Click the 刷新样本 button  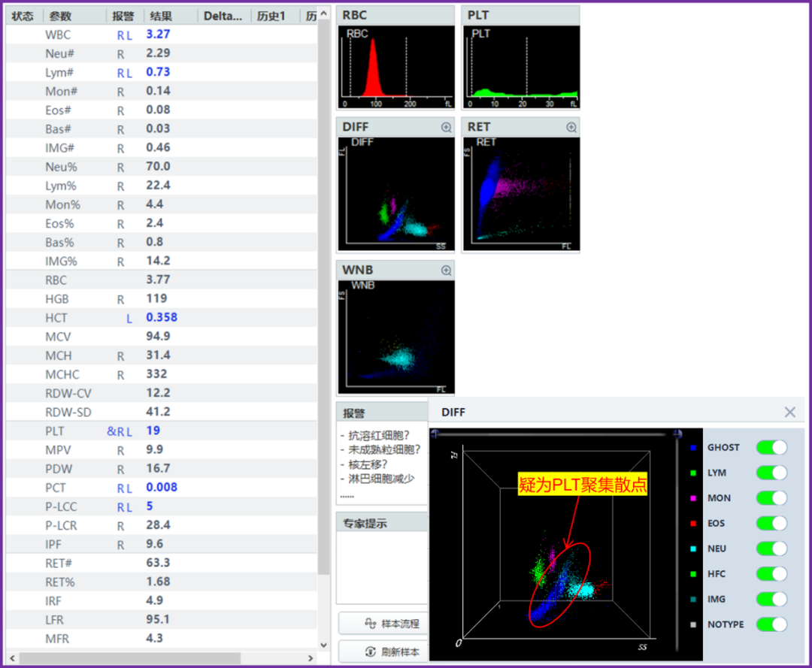383,651
